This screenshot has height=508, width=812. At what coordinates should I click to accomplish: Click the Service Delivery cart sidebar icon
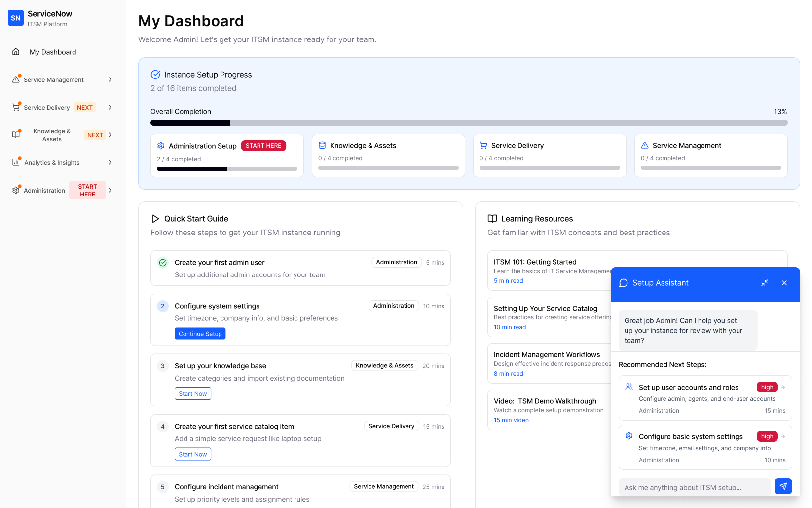[x=16, y=107]
